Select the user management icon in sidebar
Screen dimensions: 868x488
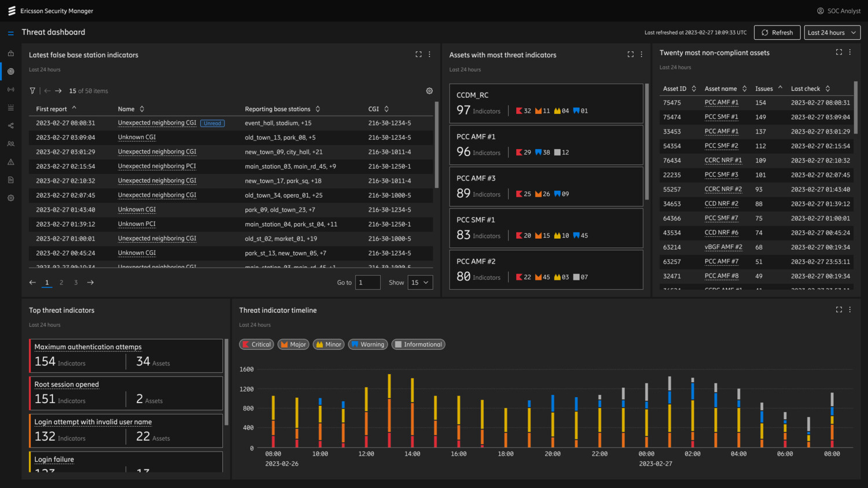10,143
